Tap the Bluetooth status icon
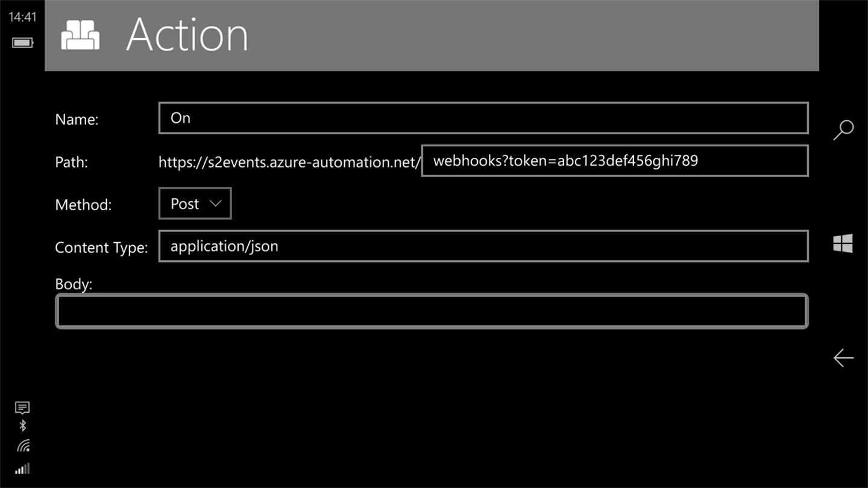This screenshot has width=868, height=488. [x=22, y=426]
